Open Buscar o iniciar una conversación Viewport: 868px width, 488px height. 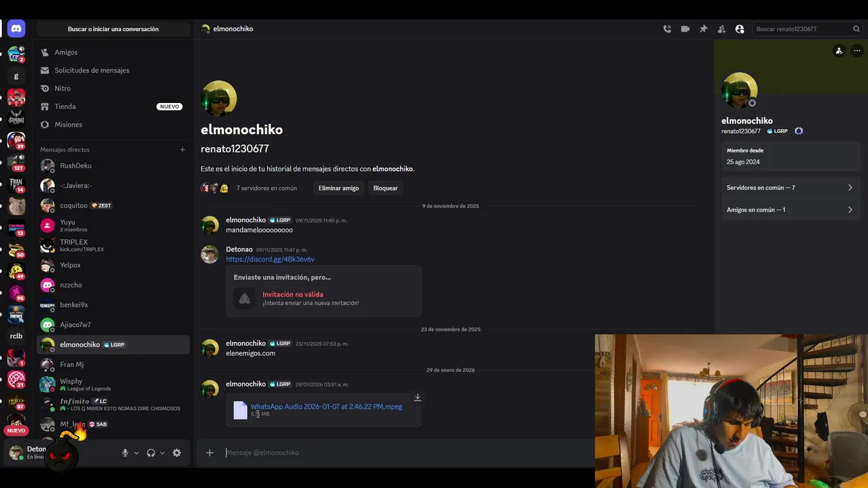pos(113,29)
